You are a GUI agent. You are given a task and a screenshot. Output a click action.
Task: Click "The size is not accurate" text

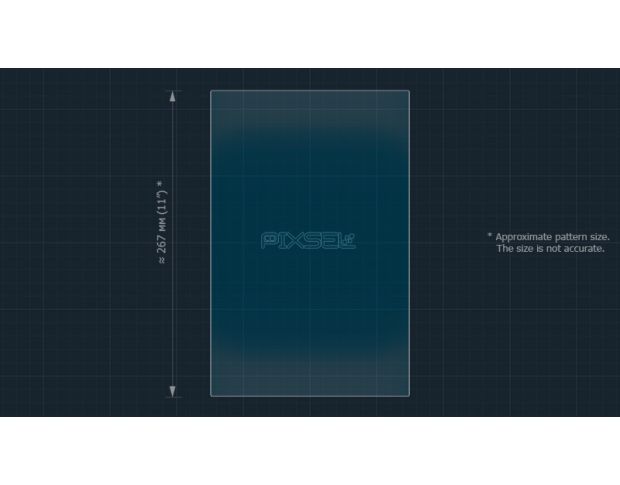551,249
